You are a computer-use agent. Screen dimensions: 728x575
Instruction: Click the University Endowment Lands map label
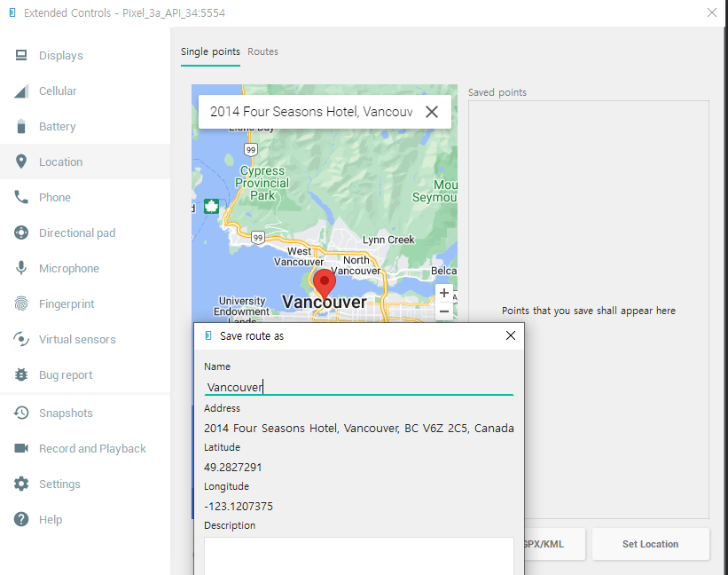point(241,311)
